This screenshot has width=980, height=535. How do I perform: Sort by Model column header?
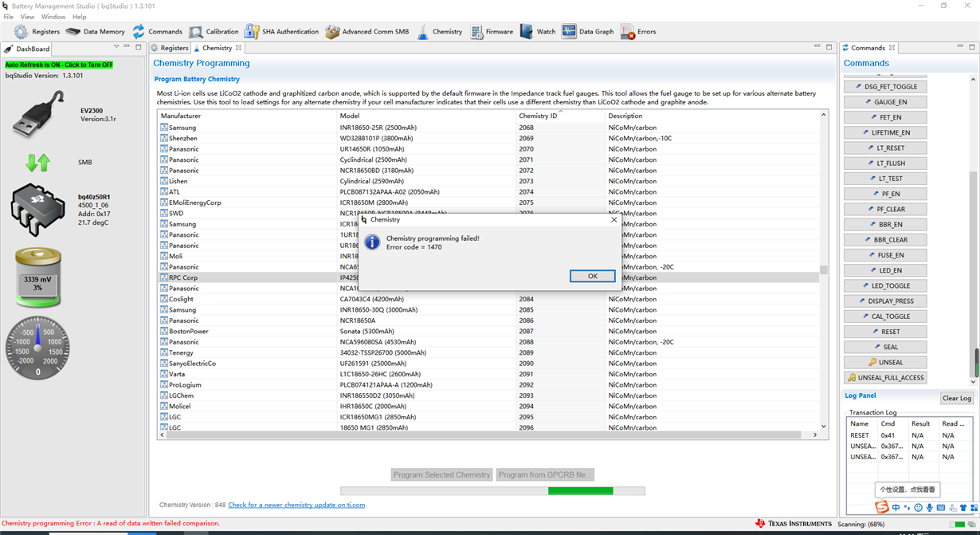coord(426,116)
